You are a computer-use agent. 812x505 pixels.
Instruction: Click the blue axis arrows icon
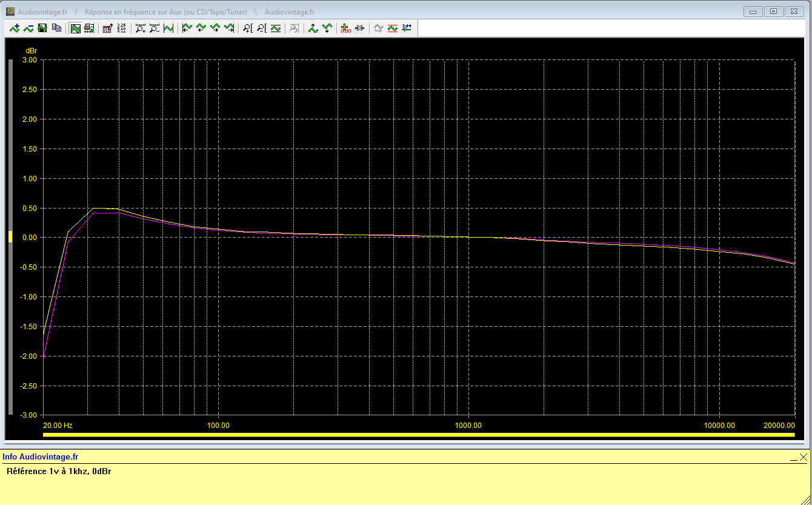pyautogui.click(x=406, y=28)
